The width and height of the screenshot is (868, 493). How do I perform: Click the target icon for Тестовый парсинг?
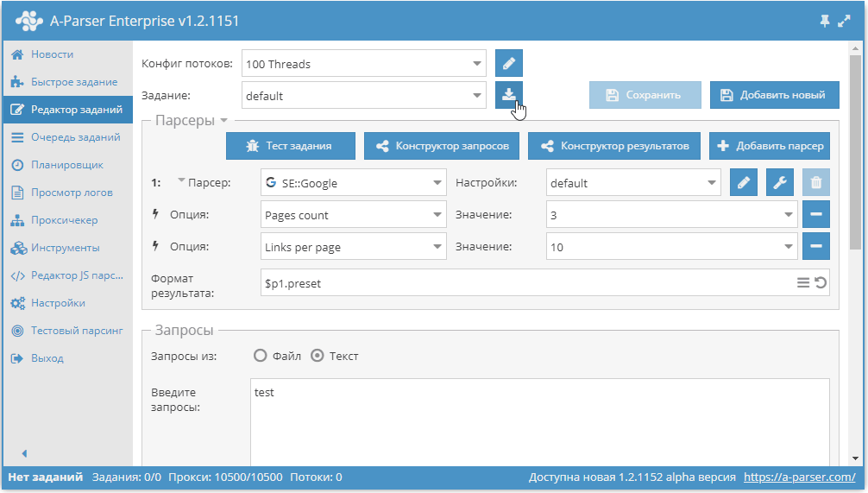click(18, 331)
